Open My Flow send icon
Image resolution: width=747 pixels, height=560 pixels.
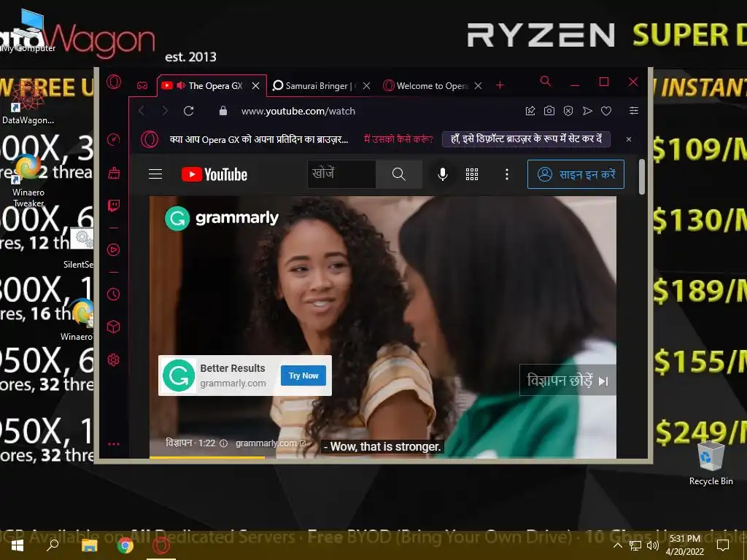(x=587, y=111)
